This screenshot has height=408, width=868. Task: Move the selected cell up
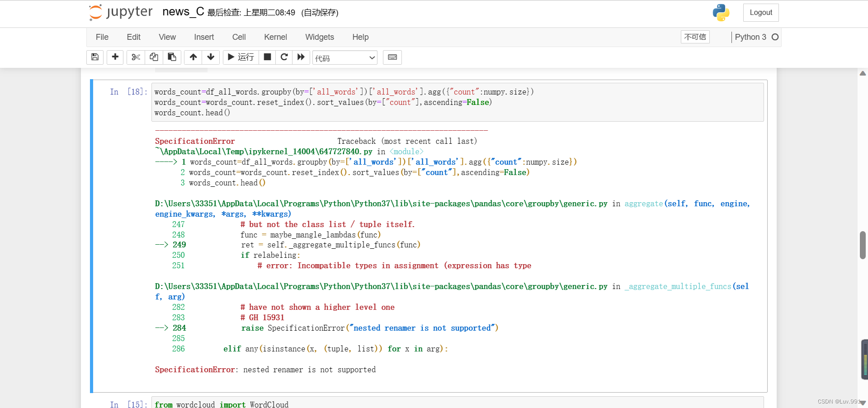click(193, 57)
